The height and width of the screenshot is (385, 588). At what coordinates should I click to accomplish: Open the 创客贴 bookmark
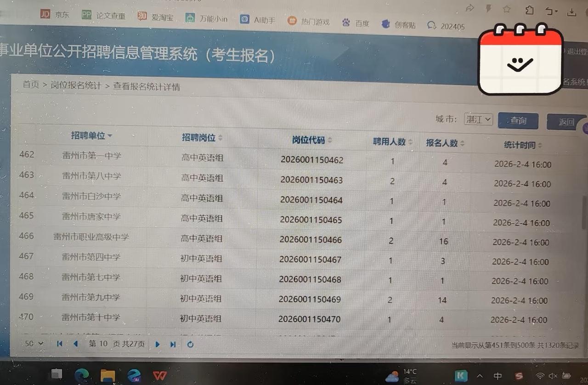[398, 24]
